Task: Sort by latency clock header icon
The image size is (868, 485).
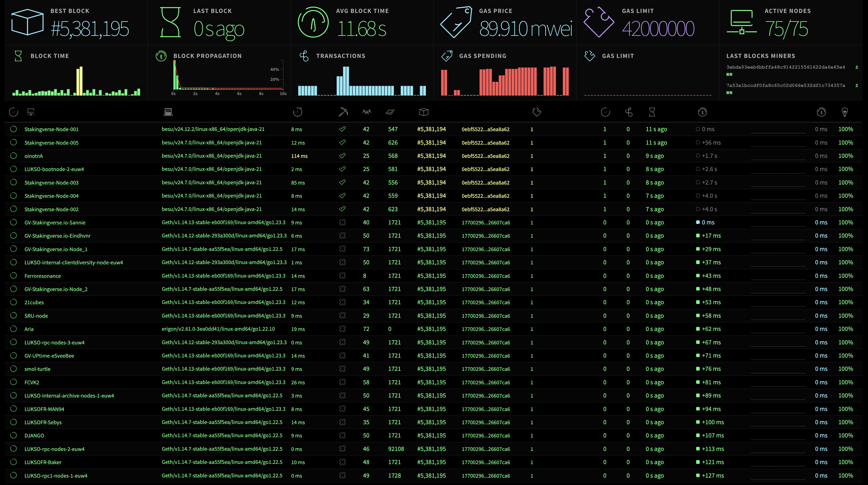Action: [x=297, y=112]
